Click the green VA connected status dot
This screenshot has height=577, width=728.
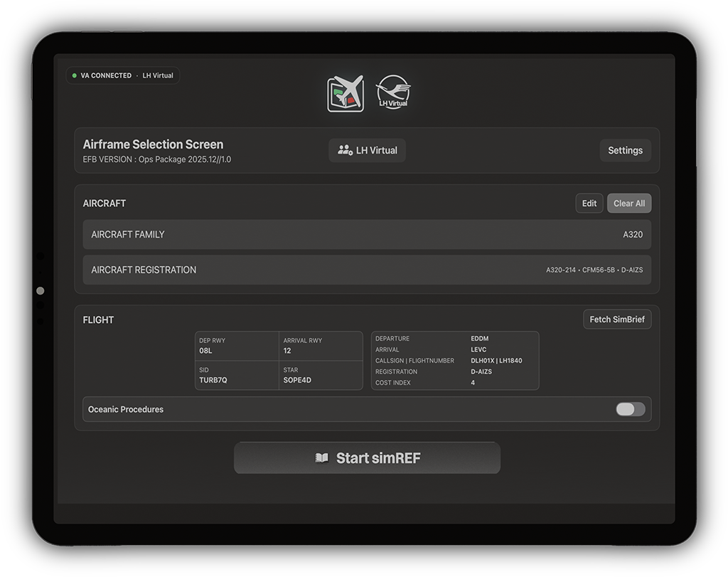[75, 75]
